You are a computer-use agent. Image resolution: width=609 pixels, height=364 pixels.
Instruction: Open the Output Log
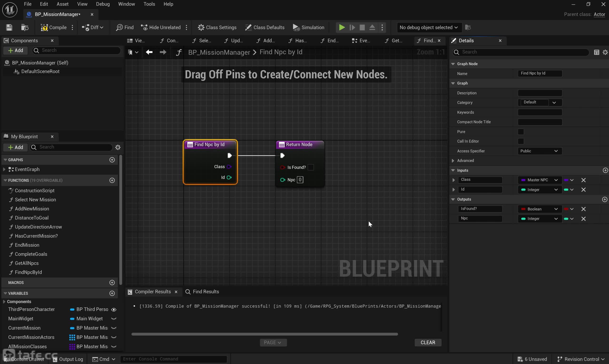click(x=68, y=359)
